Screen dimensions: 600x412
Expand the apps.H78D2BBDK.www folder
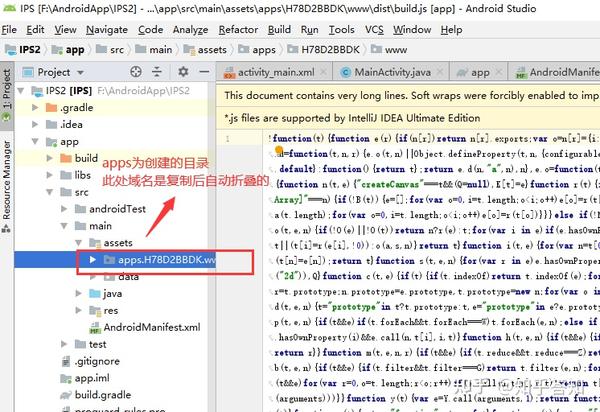(92, 260)
